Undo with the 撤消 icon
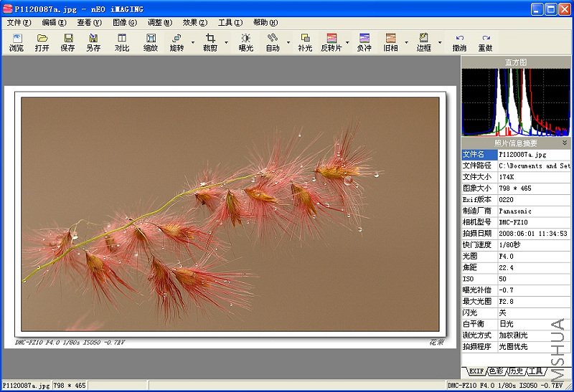Image resolution: width=574 pixels, height=392 pixels. tap(459, 42)
